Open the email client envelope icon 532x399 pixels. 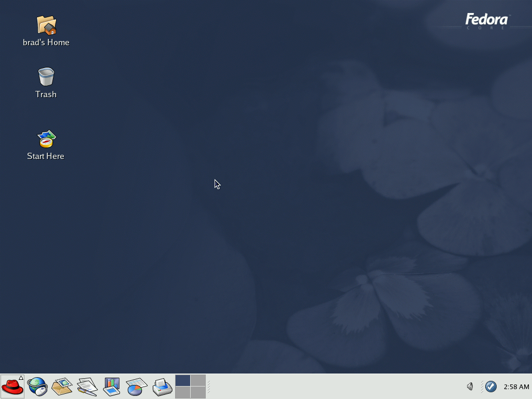pos(62,387)
